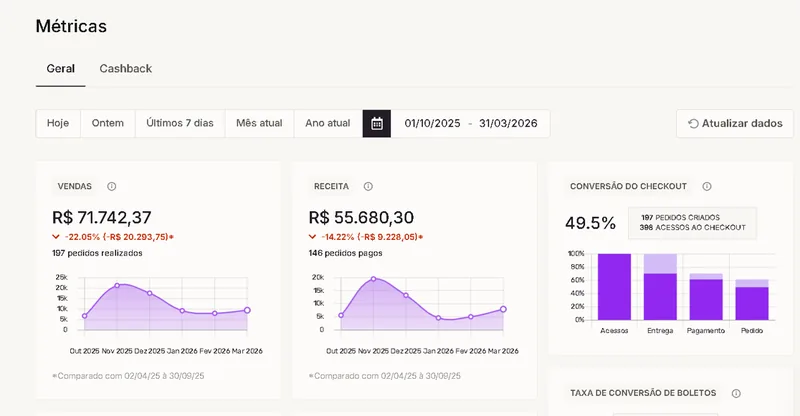Click the Nov 2025 point on Receita chart

pyautogui.click(x=373, y=279)
